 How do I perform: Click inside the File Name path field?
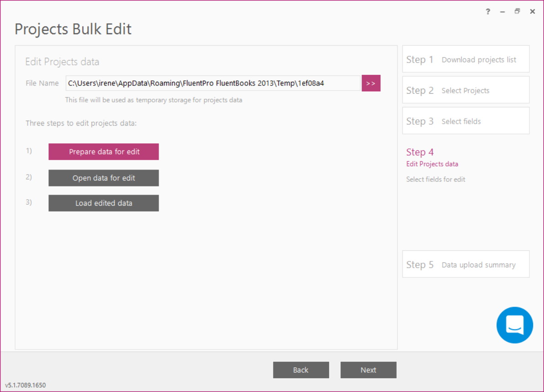pyautogui.click(x=213, y=83)
